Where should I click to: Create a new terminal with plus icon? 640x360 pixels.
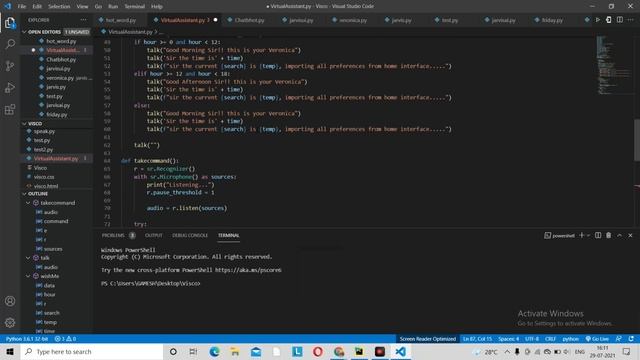582,236
